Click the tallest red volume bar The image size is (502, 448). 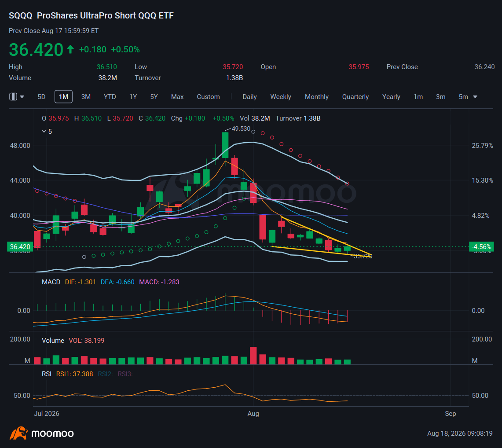(x=253, y=356)
